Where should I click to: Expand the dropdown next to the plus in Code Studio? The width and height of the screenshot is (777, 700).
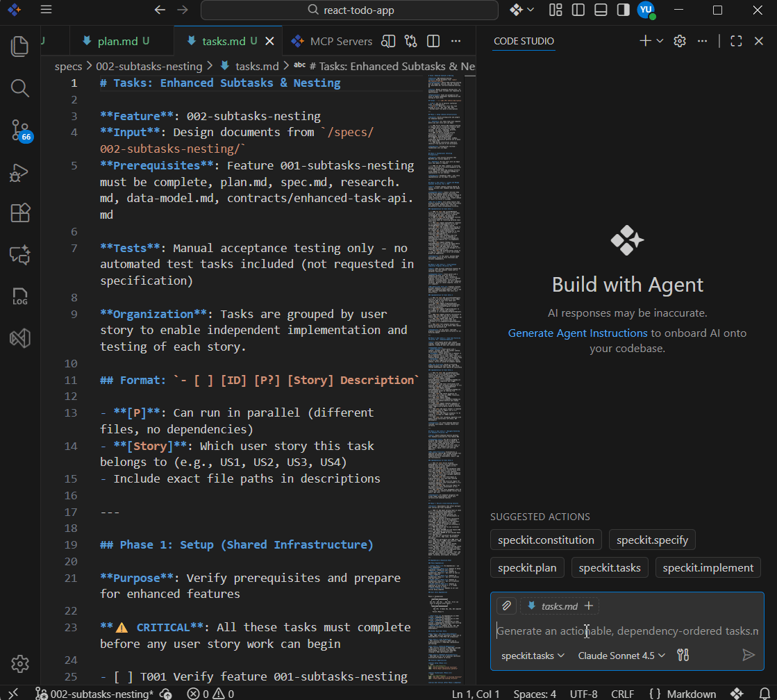coord(658,41)
